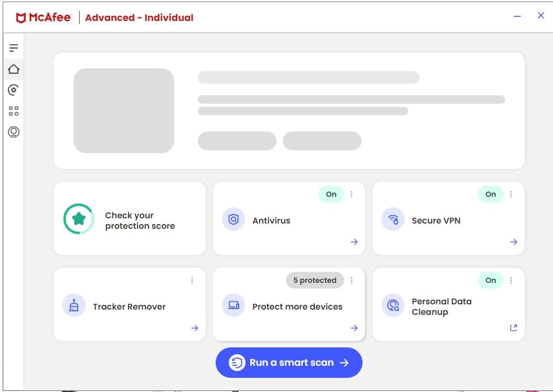This screenshot has height=392, width=553.
Task: Open Personal Data Cleanup in external window
Action: coord(514,327)
